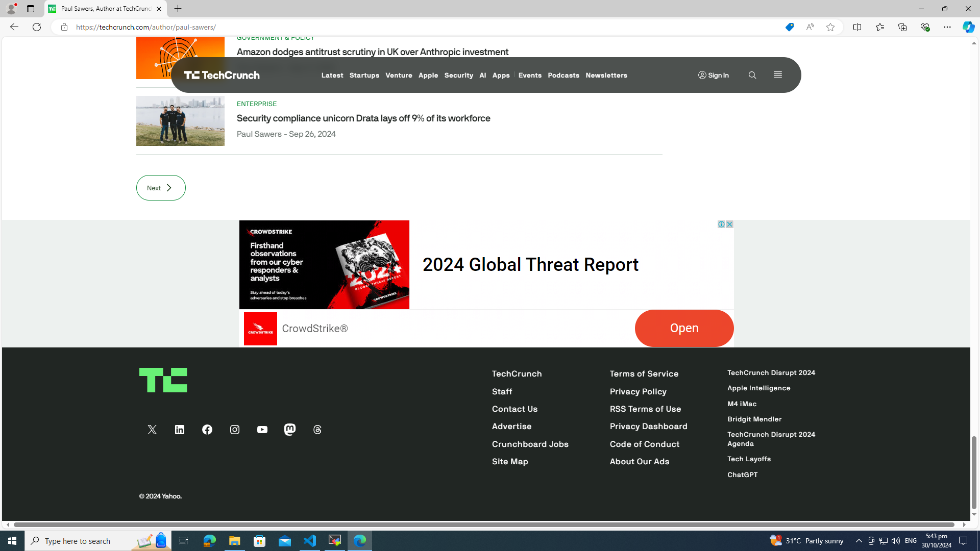
Task: Open Edge split screen icon
Action: (x=857, y=27)
